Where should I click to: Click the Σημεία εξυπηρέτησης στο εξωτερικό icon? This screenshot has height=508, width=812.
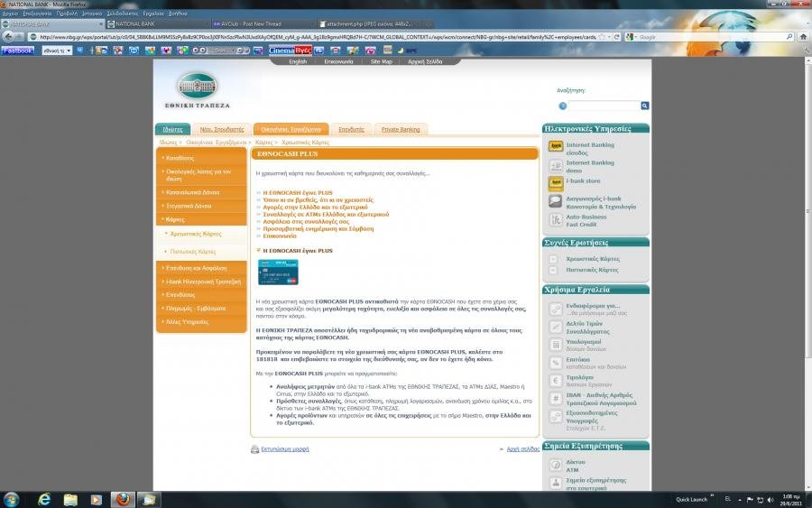[x=556, y=483]
